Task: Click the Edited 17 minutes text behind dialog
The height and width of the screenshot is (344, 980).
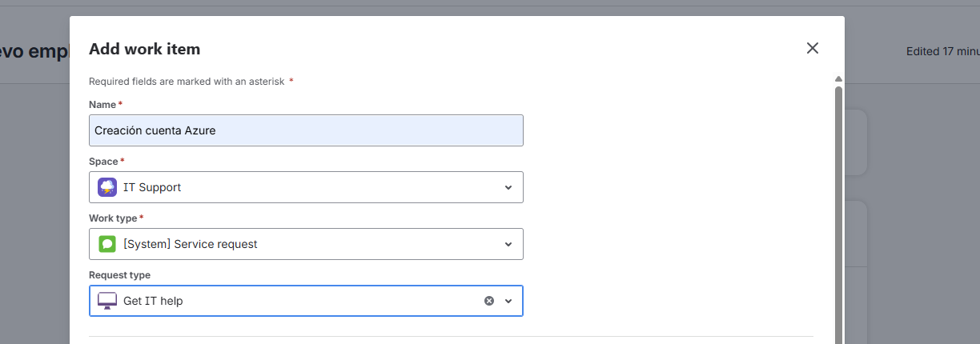Action: click(942, 51)
